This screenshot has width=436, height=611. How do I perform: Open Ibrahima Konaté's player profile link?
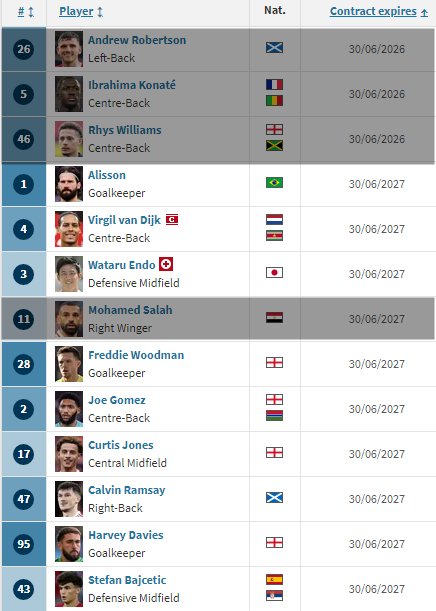tap(132, 85)
